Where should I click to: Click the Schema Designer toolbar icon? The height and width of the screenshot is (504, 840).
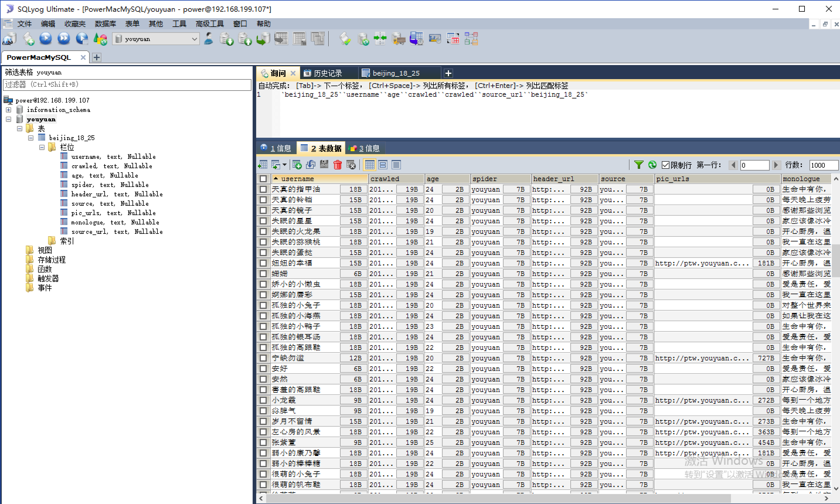(x=471, y=39)
